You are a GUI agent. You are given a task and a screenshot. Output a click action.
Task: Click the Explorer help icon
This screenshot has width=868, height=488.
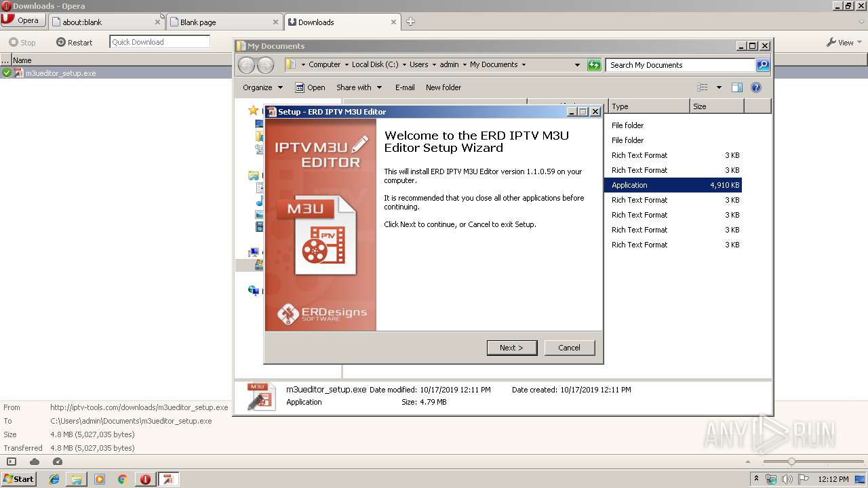(x=756, y=87)
